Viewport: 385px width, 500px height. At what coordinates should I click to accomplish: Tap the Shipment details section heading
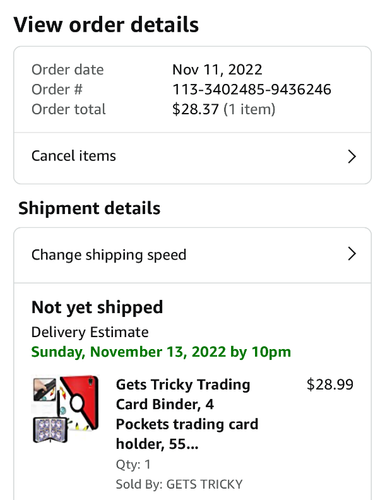(89, 208)
